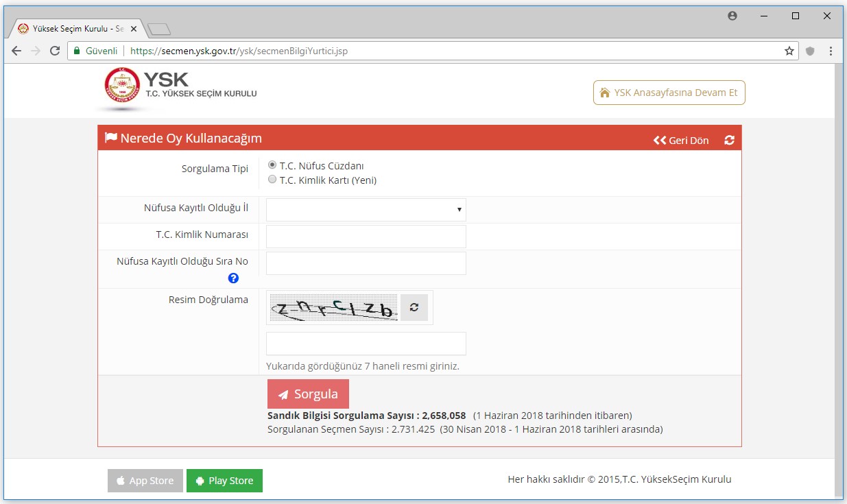Viewport: 847px width, 504px height.
Task: Refresh the captcha image
Action: click(414, 308)
